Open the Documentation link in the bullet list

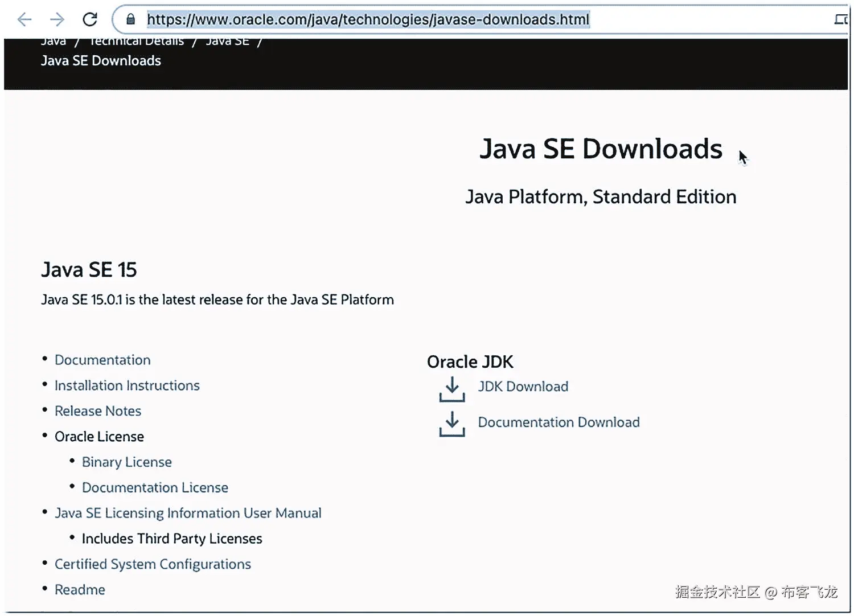[x=102, y=360]
